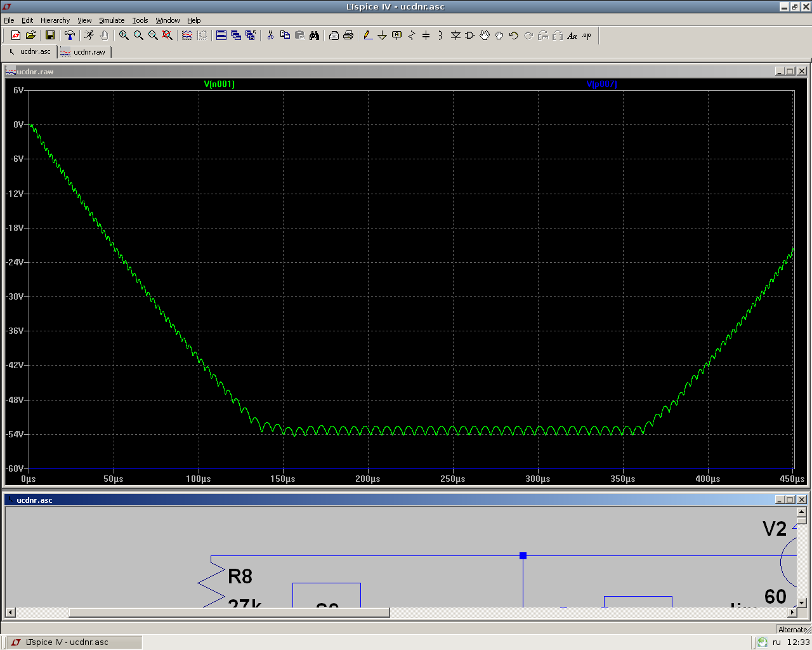Viewport: 812px width, 650px height.
Task: Click the 0V vertical axis label
Action: coord(18,124)
